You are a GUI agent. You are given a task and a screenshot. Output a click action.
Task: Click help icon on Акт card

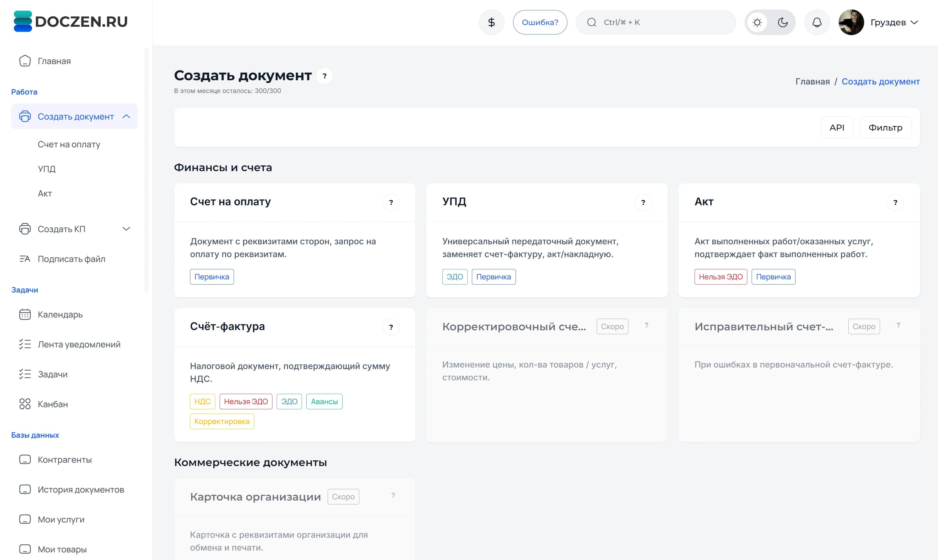(x=895, y=202)
